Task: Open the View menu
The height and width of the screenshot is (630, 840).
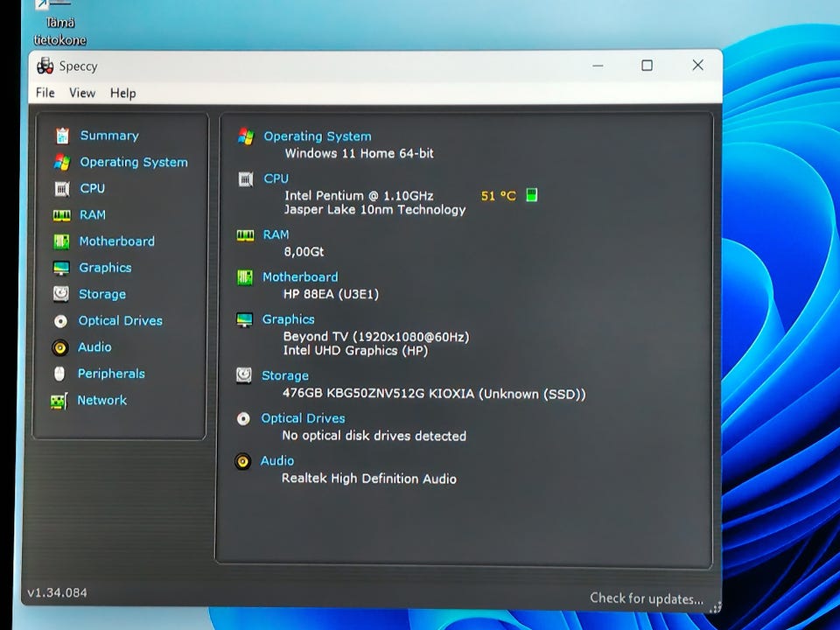Action: (x=82, y=94)
